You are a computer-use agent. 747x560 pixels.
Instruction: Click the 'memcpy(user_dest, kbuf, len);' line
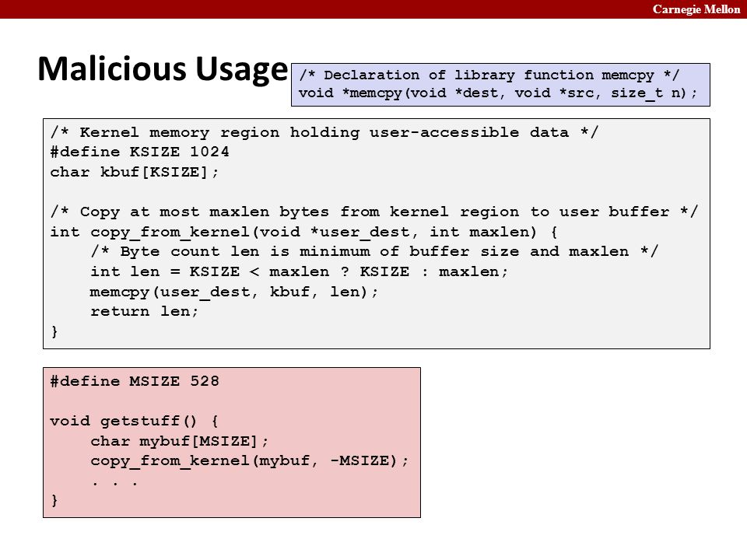point(234,292)
